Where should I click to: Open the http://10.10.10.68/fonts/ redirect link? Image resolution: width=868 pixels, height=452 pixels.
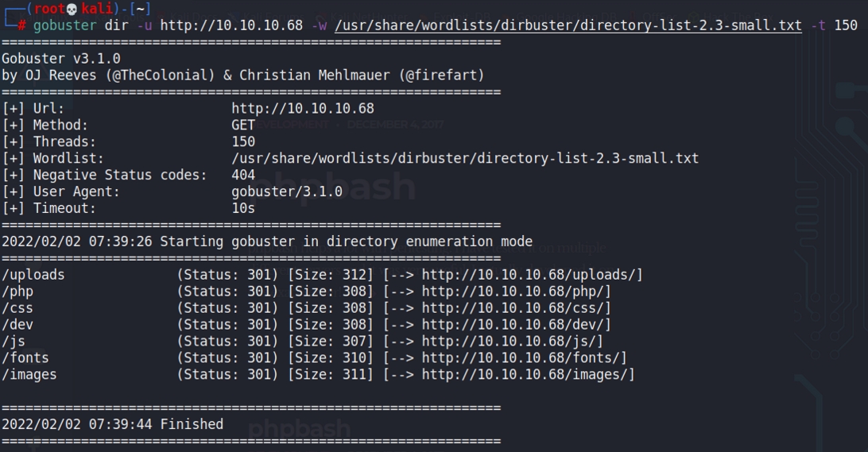coord(524,358)
